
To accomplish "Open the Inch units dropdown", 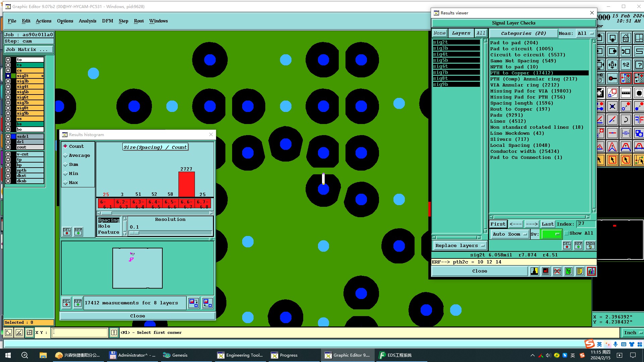I will click(633, 333).
